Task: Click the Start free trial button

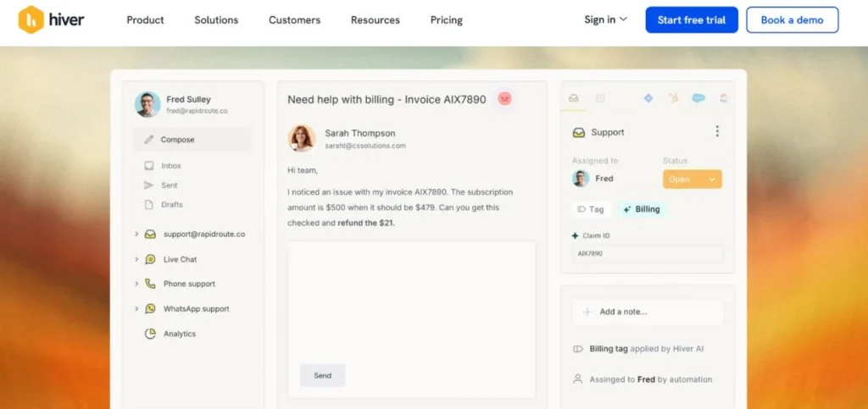Action: 692,19
